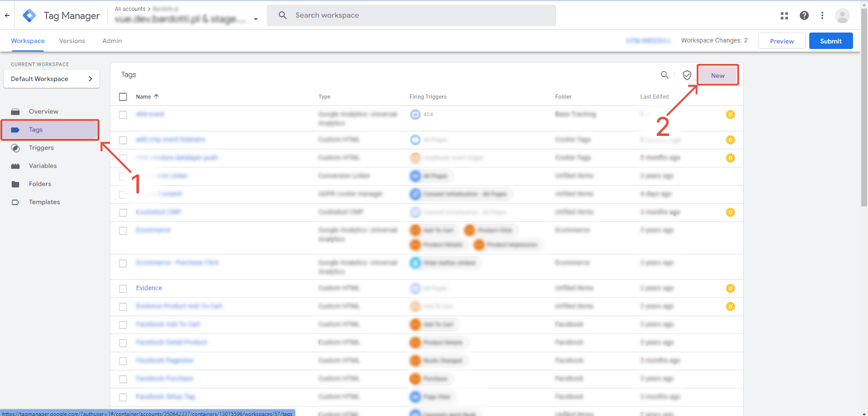Open Folders in the sidebar

[x=40, y=184]
